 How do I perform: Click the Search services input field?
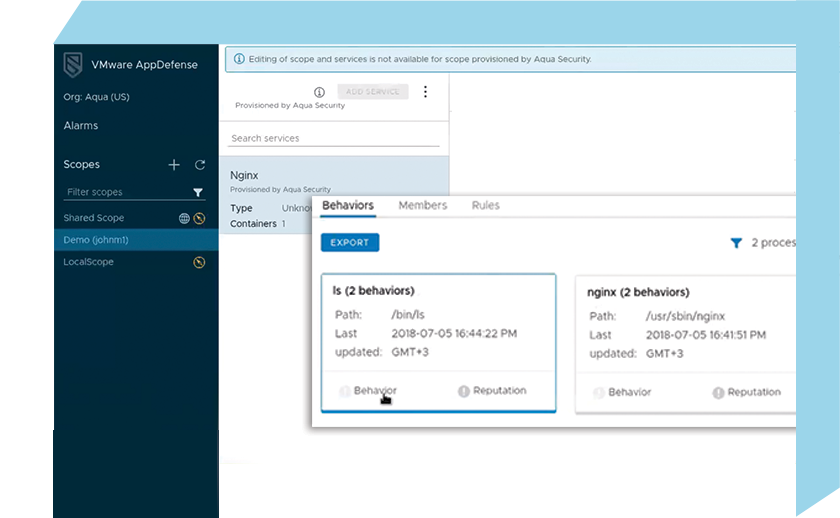[x=333, y=138]
